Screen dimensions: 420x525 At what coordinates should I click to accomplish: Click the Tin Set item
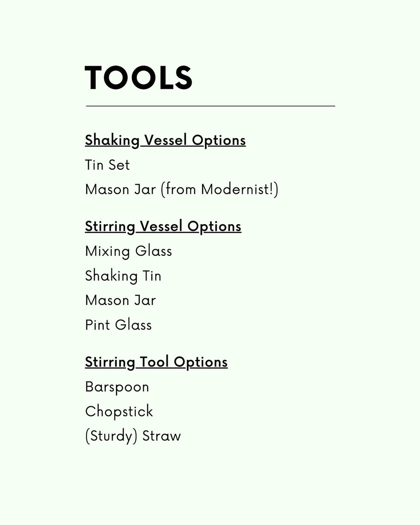point(107,165)
